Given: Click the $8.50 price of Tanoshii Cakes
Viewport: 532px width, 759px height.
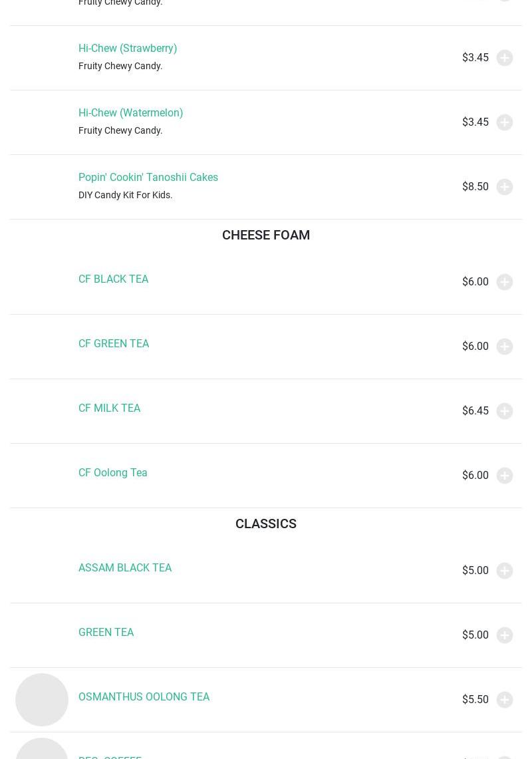Looking at the screenshot, I should pyautogui.click(x=475, y=187).
